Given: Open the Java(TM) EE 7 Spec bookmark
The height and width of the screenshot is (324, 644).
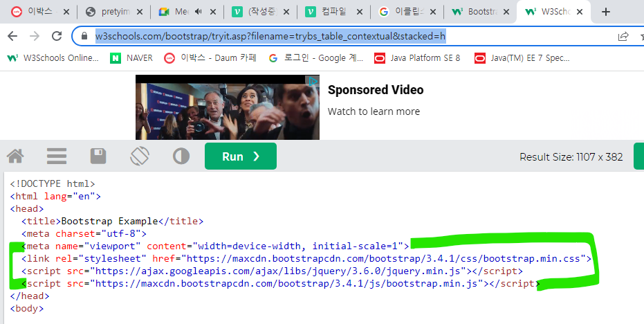Looking at the screenshot, I should click(522, 58).
